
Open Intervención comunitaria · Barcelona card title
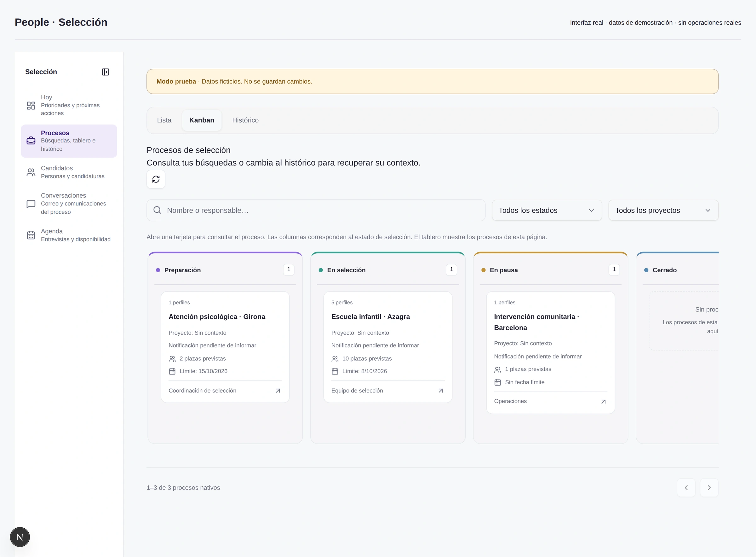tap(536, 322)
